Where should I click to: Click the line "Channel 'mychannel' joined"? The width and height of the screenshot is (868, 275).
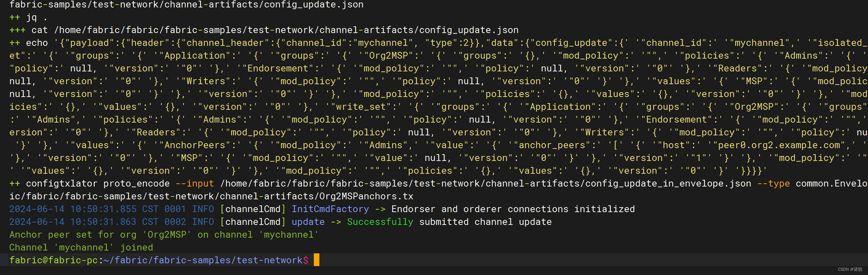click(x=81, y=247)
